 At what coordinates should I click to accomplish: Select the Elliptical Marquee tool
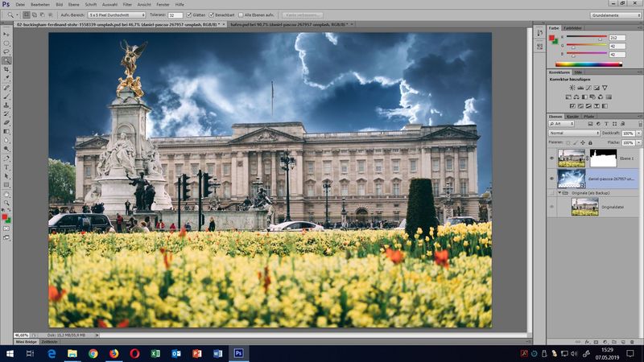coord(6,43)
